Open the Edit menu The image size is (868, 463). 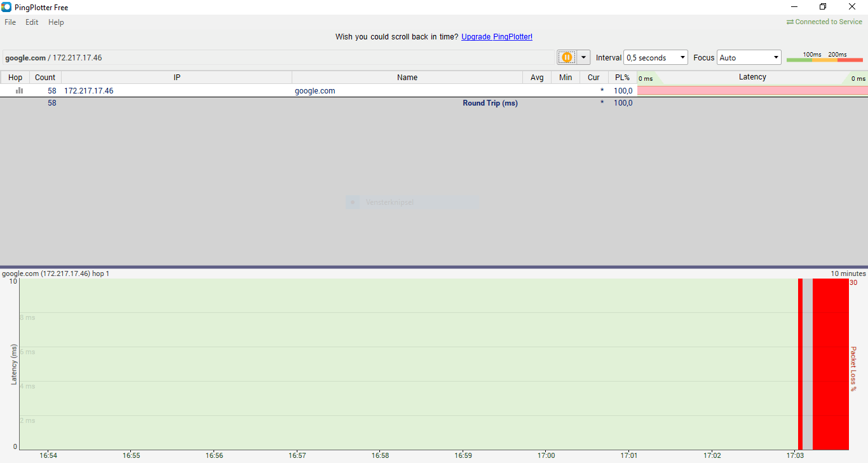coord(32,22)
